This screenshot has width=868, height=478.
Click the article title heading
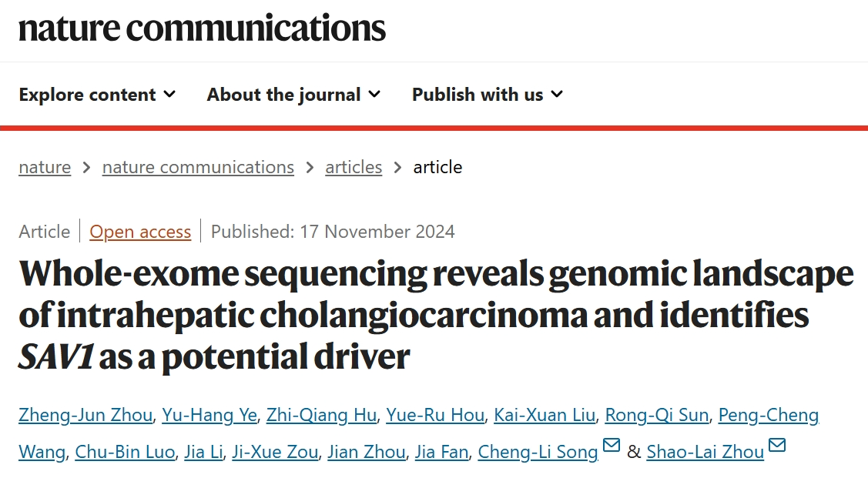[x=436, y=315]
